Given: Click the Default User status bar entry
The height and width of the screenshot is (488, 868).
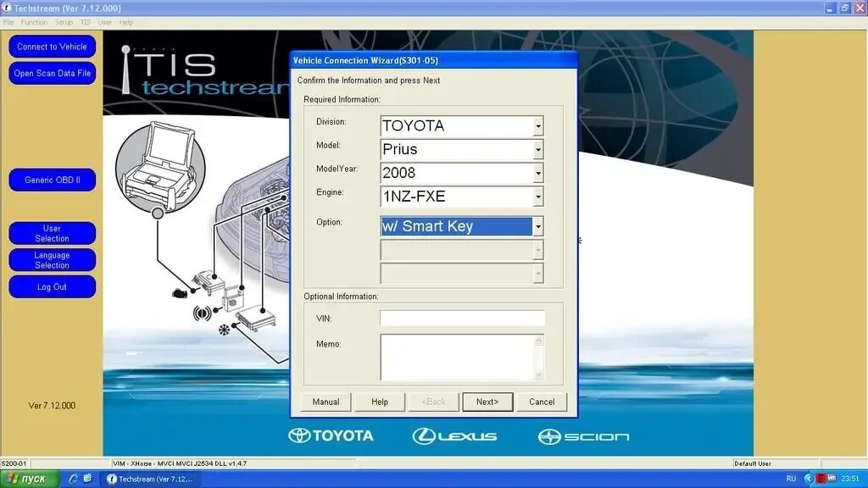Looking at the screenshot, I should coord(753,463).
